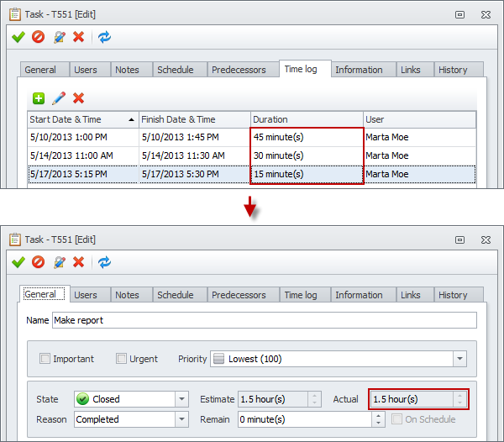
Task: Click the Estimate spinner arrows
Action: tap(314, 399)
